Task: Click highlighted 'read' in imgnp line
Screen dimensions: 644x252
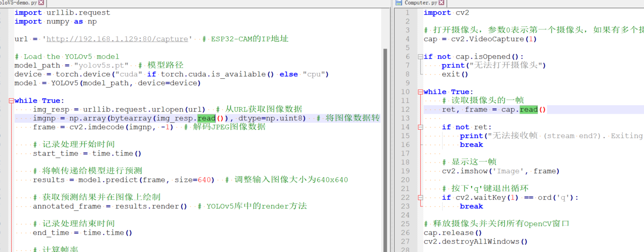Action: pos(206,118)
